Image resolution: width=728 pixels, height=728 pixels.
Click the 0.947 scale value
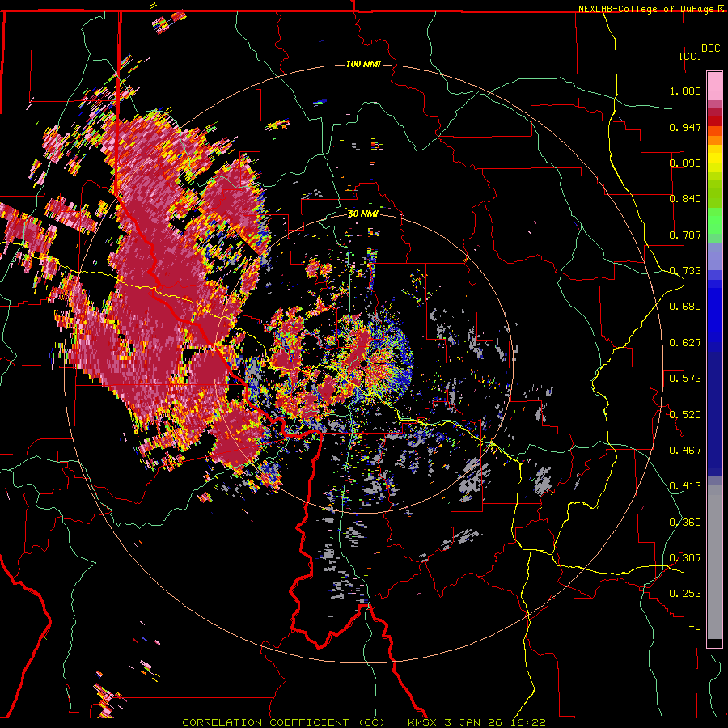tap(685, 127)
